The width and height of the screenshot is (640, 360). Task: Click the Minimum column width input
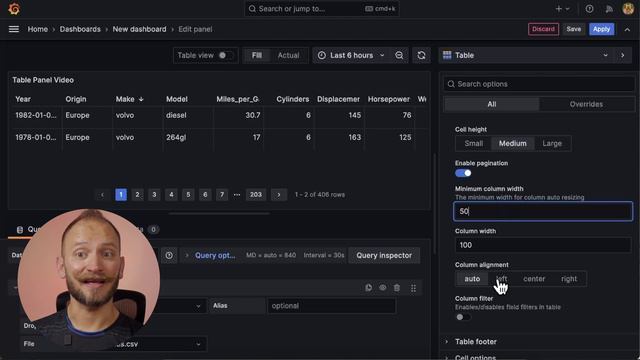[x=543, y=211]
